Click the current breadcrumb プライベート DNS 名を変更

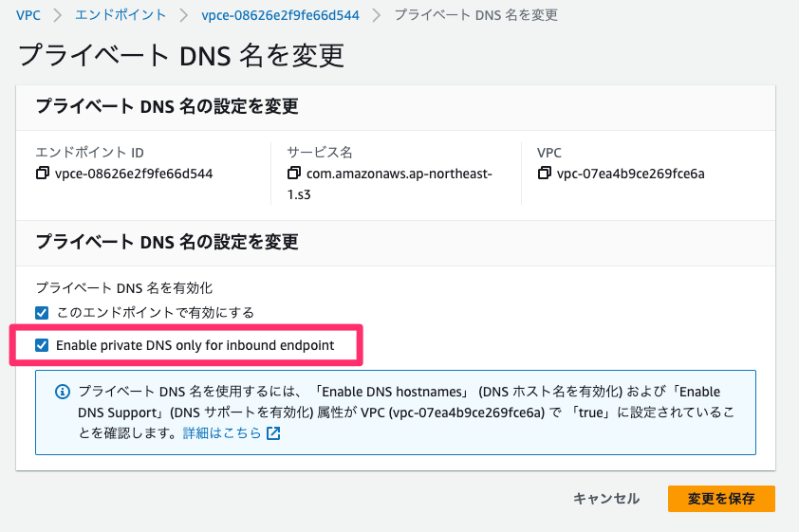coord(476,15)
